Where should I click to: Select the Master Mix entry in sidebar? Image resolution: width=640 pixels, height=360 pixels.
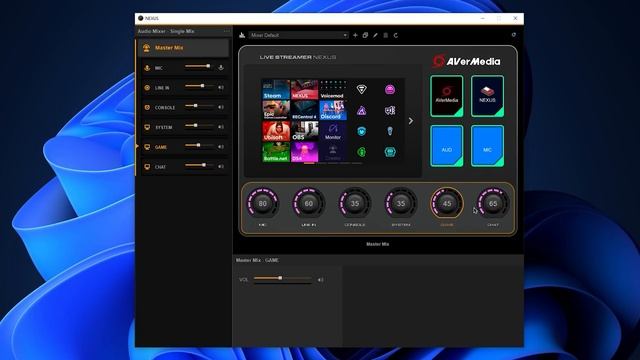[x=183, y=48]
